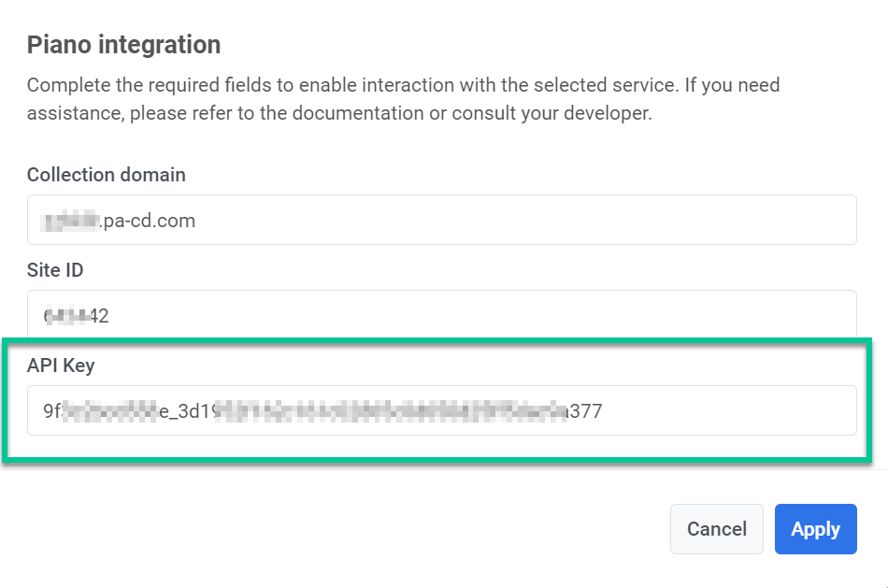Click the Collection domain field label
888x588 pixels.
click(x=106, y=175)
